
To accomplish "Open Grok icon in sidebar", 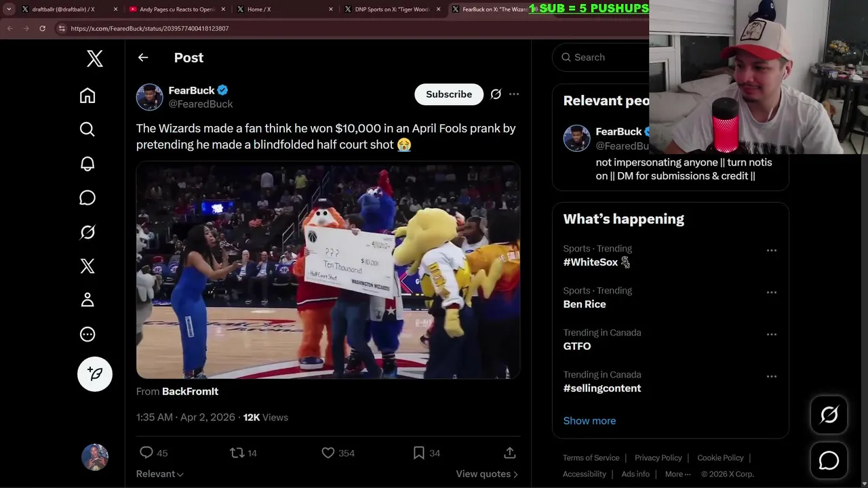I will pos(87,232).
